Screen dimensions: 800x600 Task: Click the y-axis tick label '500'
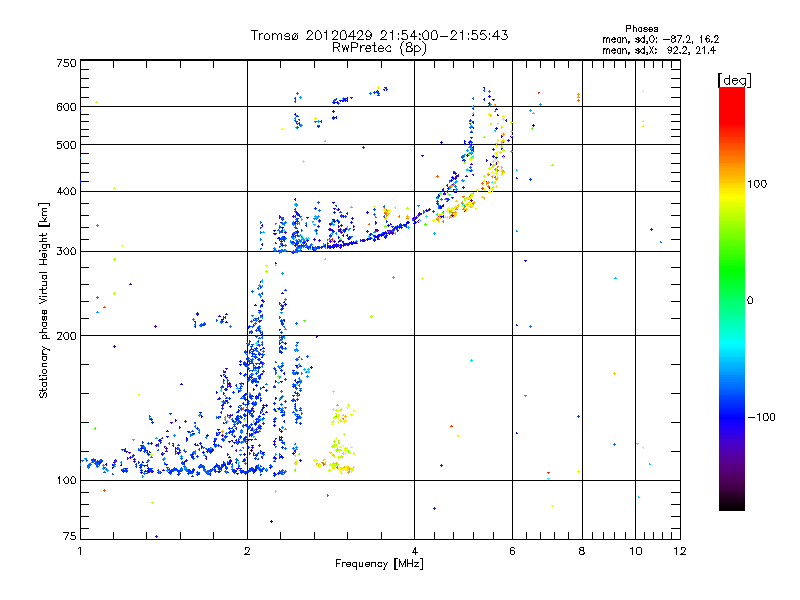click(67, 145)
